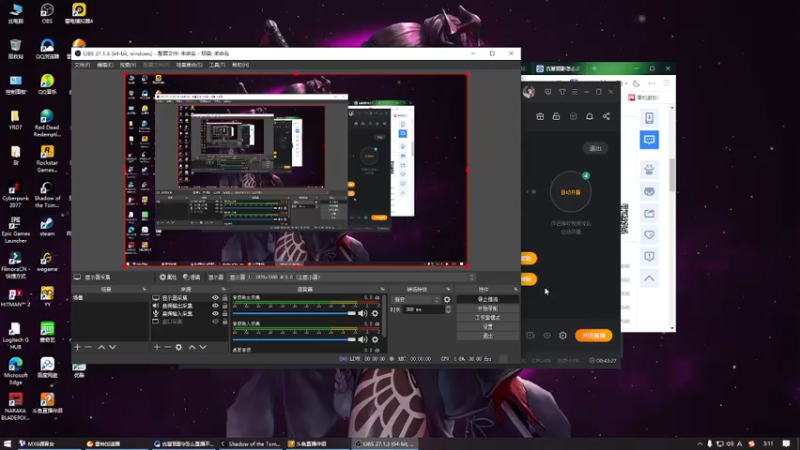800x450 pixels.
Task: Open the Edit menu in OBS
Action: tap(105, 65)
